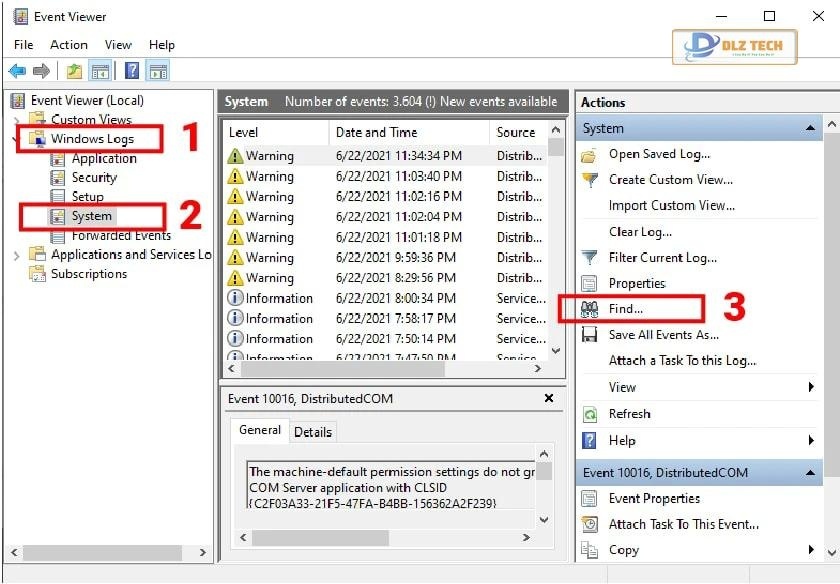Open the View menu
840x584 pixels.
(x=118, y=44)
